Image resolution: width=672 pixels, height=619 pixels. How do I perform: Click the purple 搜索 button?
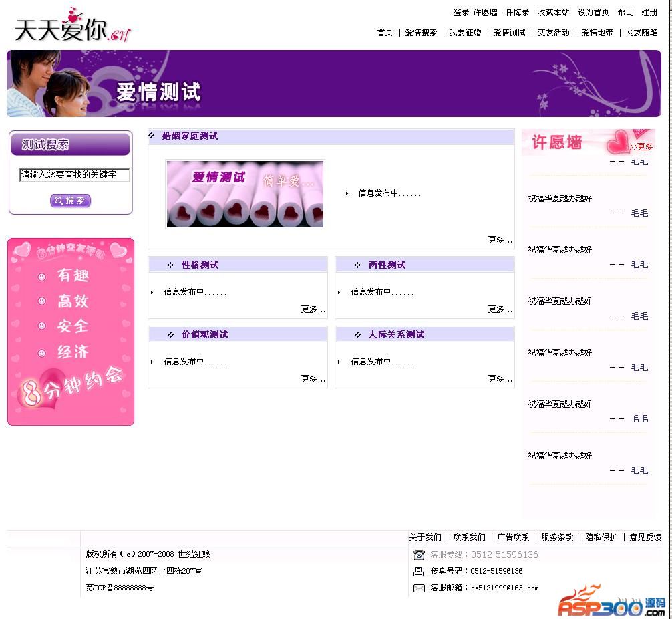[x=70, y=201]
